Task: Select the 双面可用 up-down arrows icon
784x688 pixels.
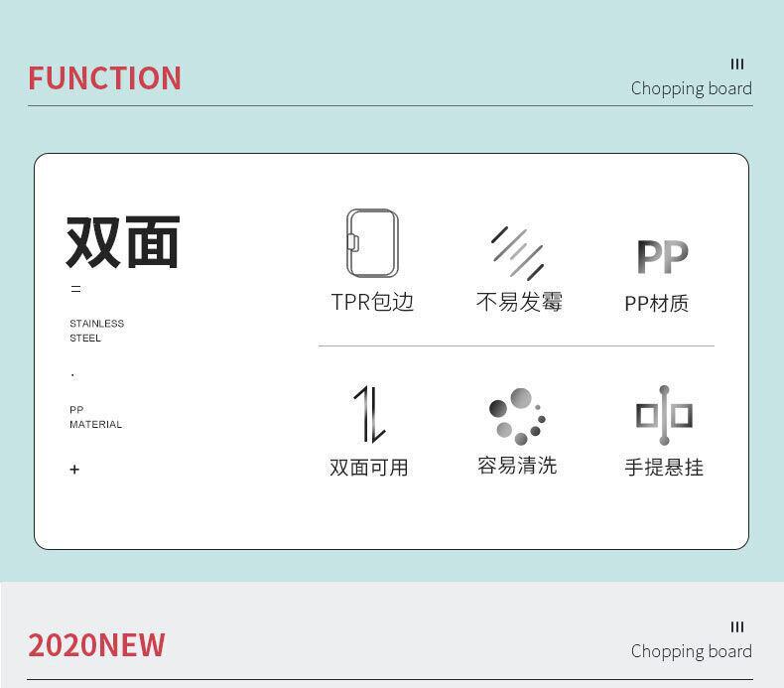Action: point(370,414)
